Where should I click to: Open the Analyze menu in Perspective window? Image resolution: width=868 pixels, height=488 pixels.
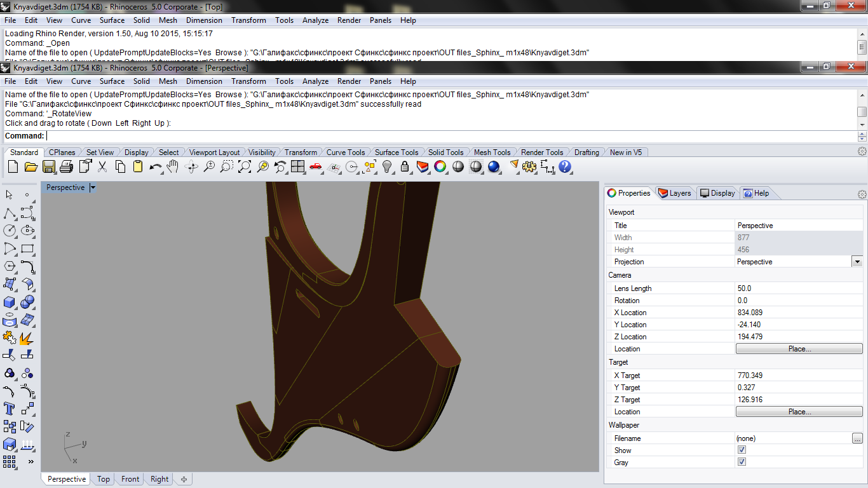click(315, 81)
